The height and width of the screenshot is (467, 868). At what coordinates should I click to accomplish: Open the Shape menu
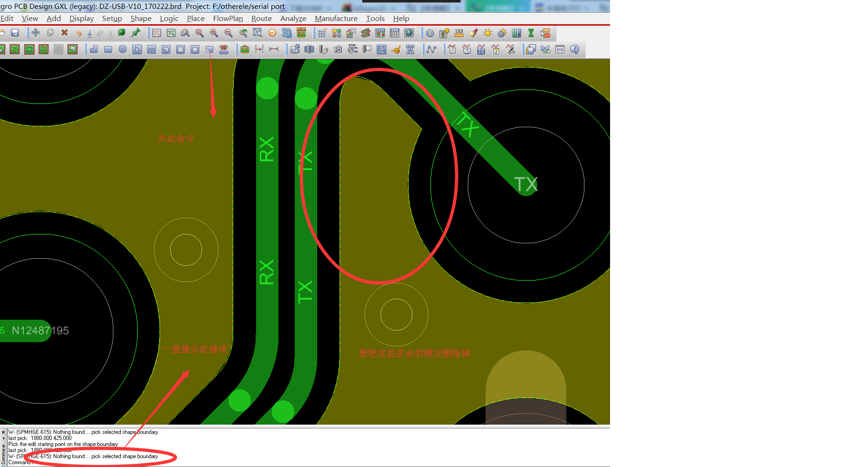click(x=141, y=19)
